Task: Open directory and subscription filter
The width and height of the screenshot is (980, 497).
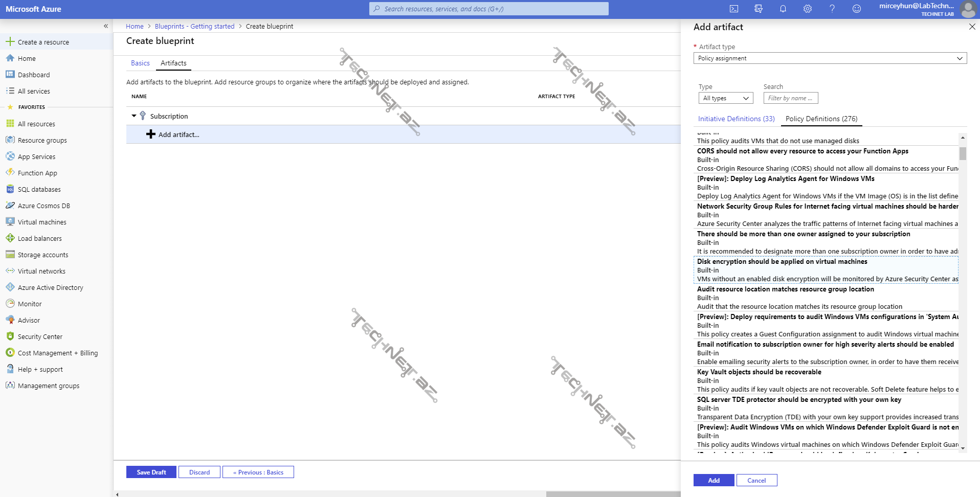Action: coord(758,9)
